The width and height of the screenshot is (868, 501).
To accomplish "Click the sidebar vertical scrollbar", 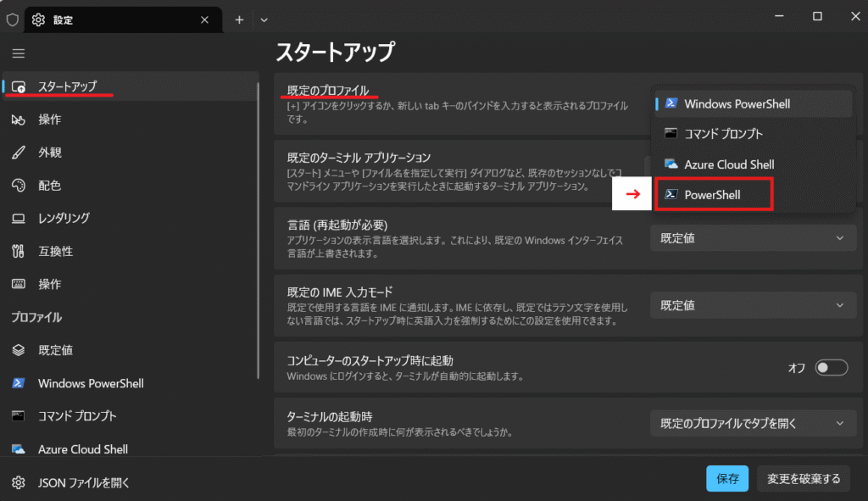I will click(x=258, y=231).
